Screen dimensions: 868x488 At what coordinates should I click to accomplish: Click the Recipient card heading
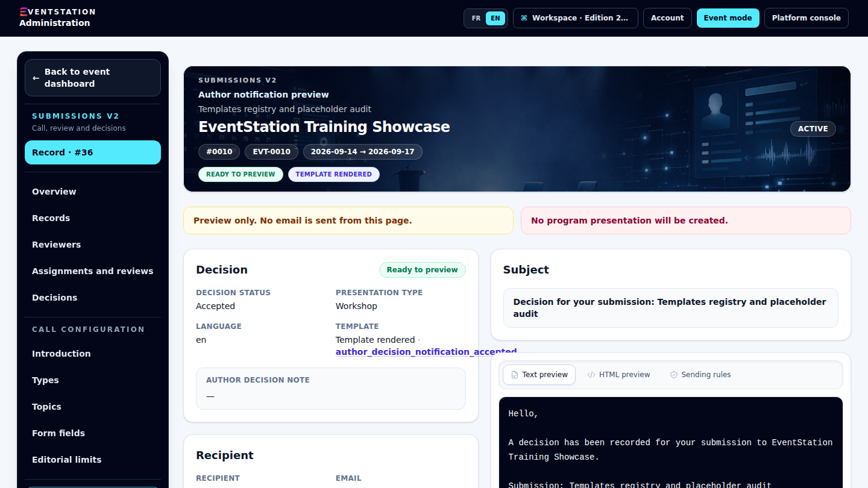click(x=225, y=455)
